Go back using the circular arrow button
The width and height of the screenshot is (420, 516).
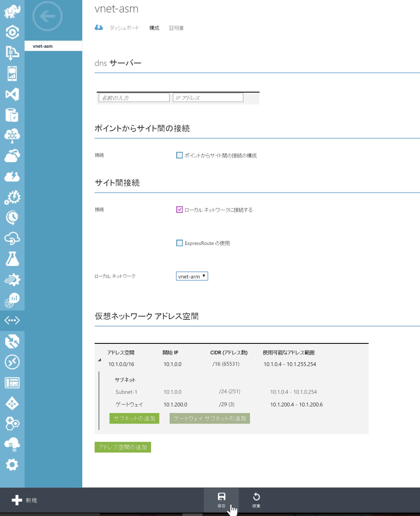point(47,16)
